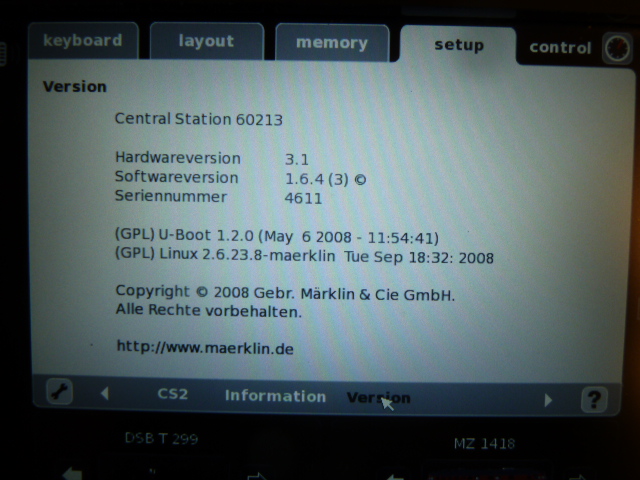
Task: Click the Linux 2.6.23.8-maerklin line
Action: 304,256
